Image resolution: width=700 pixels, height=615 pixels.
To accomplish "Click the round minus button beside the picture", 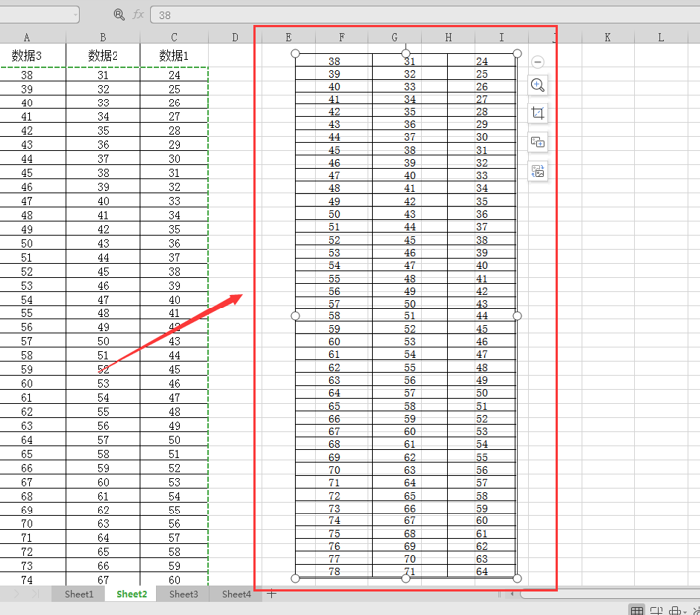I will [x=537, y=61].
